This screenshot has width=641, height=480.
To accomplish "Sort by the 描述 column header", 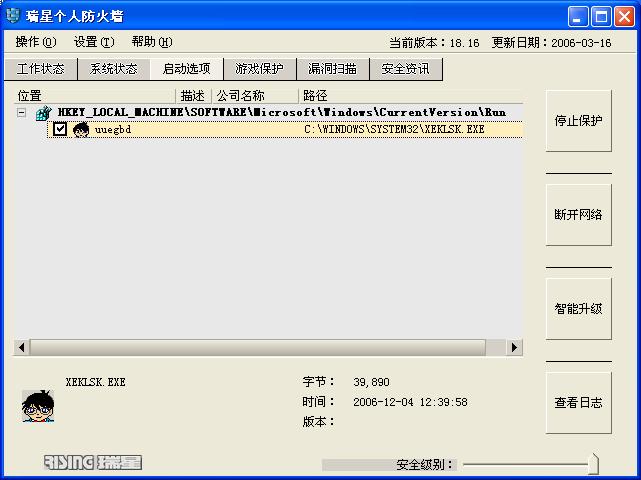I will pyautogui.click(x=193, y=96).
